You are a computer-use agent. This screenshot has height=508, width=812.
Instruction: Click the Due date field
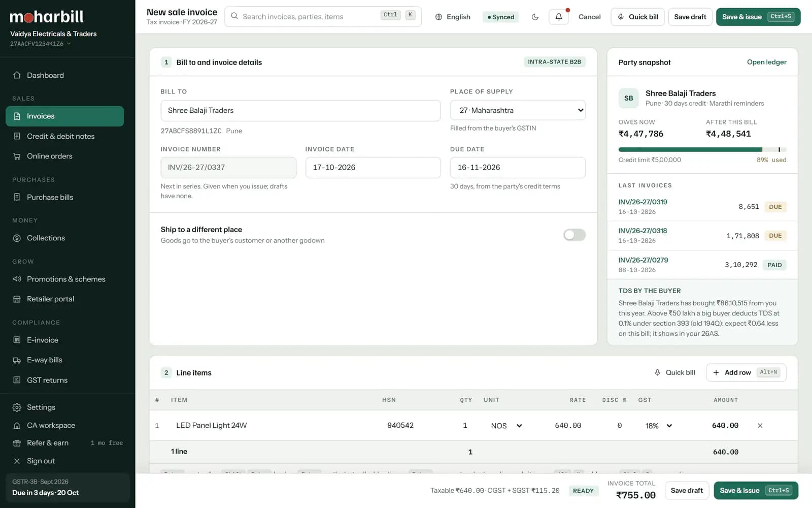[x=518, y=167]
